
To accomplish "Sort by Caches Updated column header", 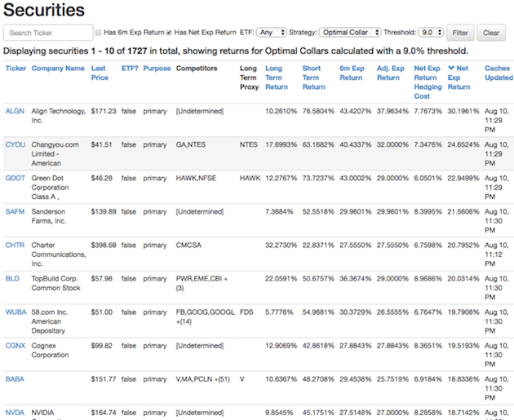I will pos(498,73).
